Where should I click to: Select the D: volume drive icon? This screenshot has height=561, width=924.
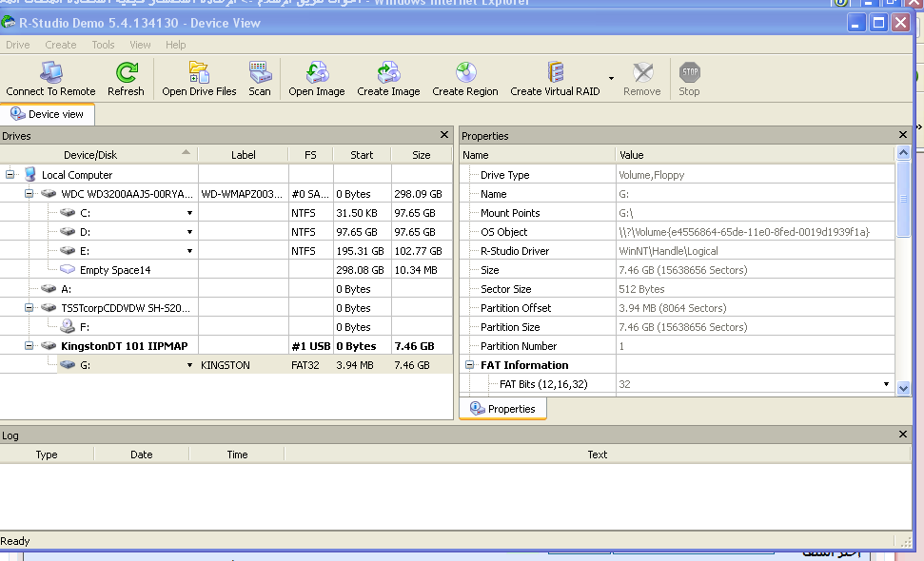[x=68, y=231]
